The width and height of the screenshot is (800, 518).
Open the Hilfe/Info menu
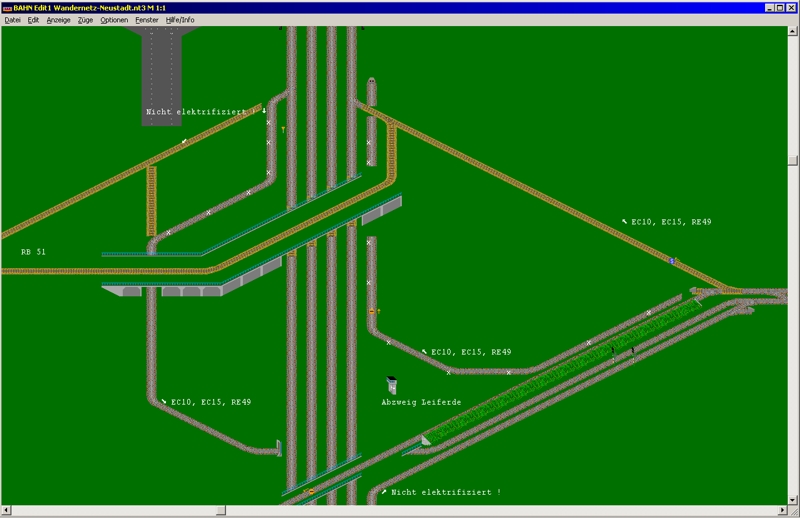[181, 20]
